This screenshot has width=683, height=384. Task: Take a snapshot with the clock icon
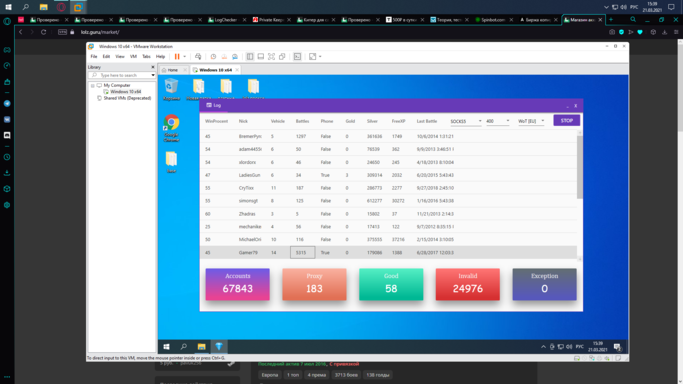213,57
